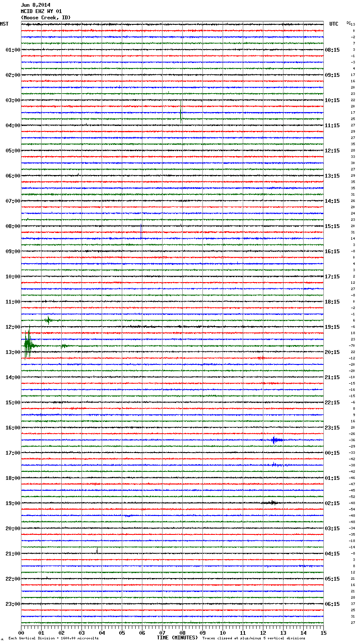
Task: Click the 08 minute tick on the bottom axis
Action: (182, 633)
